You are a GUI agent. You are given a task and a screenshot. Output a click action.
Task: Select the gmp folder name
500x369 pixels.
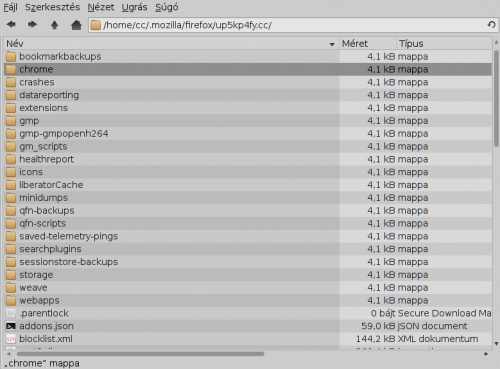(29, 121)
